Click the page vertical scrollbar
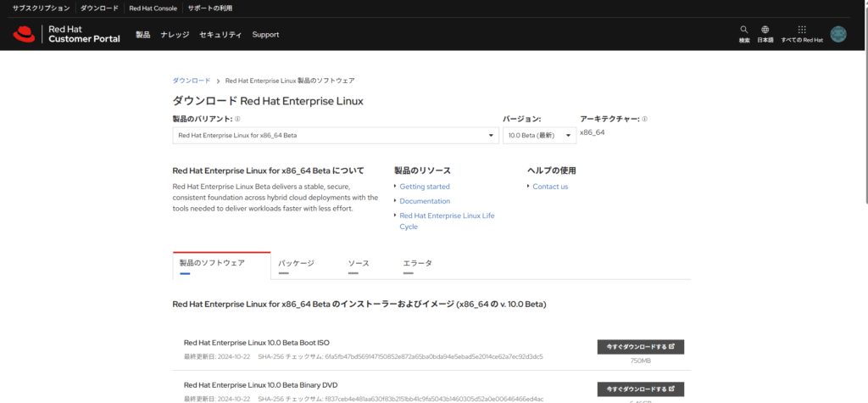Viewport: 868px width, 403px height. 864,127
